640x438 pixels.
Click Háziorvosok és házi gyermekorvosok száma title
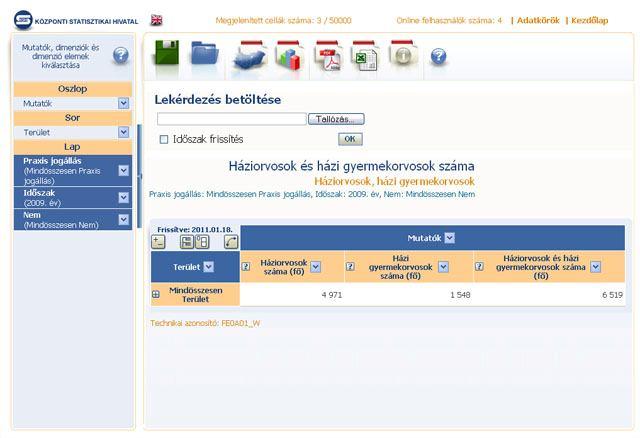[351, 166]
